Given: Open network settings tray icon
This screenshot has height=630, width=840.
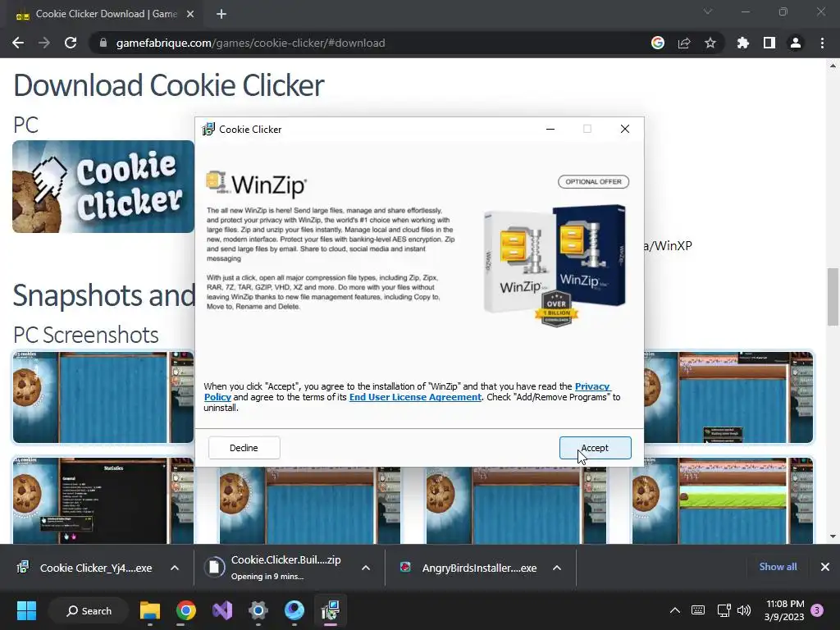Looking at the screenshot, I should pos(724,610).
